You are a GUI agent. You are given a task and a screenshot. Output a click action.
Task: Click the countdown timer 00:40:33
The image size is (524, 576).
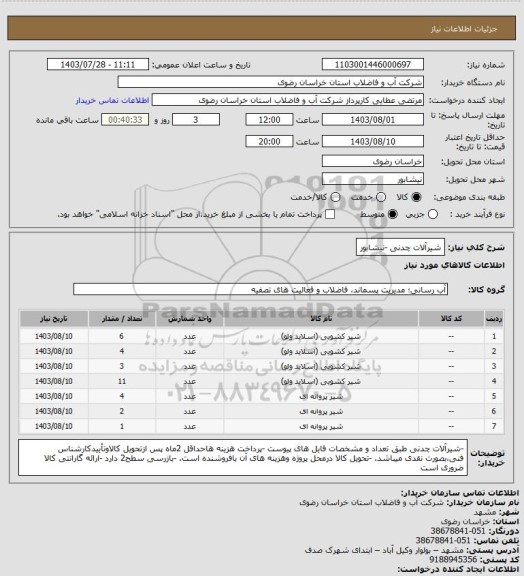125,120
